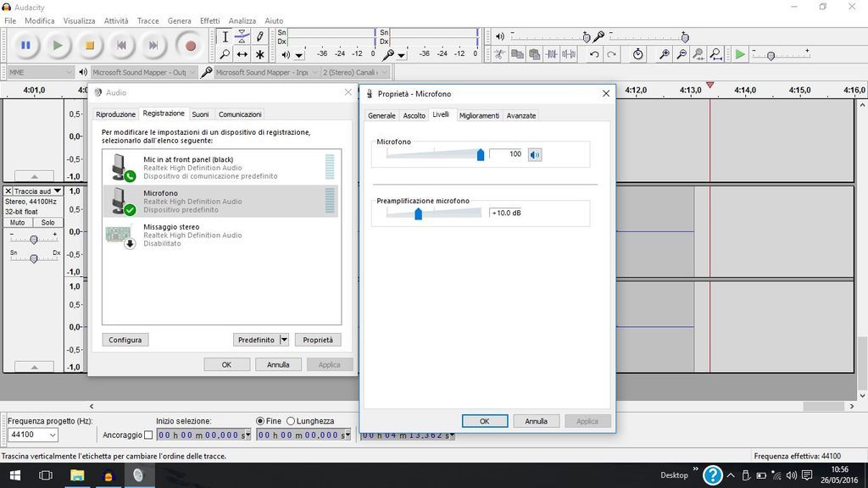This screenshot has width=868, height=488.
Task: Select the Time Shift tool
Action: [x=242, y=54]
